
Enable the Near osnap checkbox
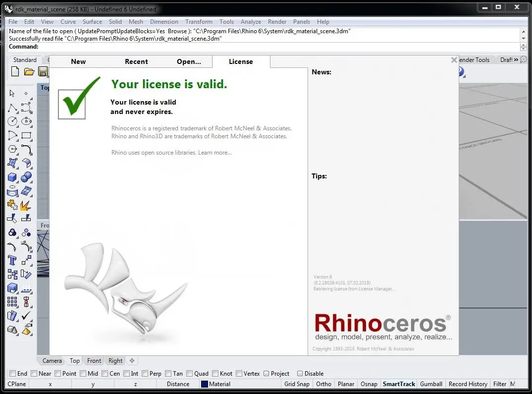[34, 374]
